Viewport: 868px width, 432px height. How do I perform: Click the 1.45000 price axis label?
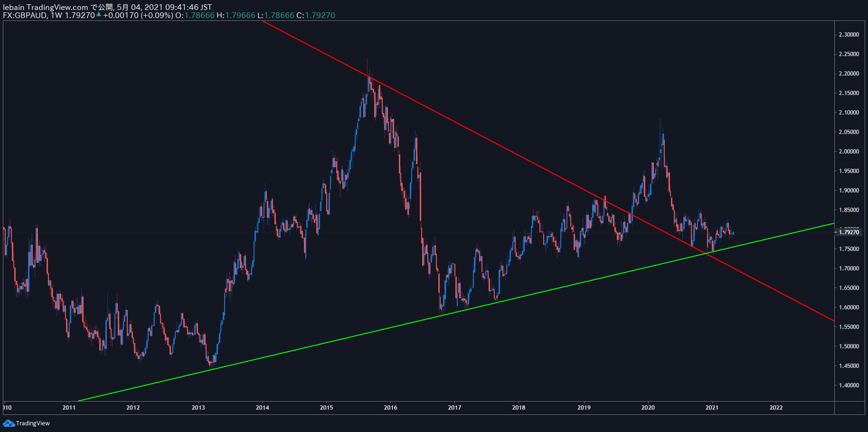point(849,366)
